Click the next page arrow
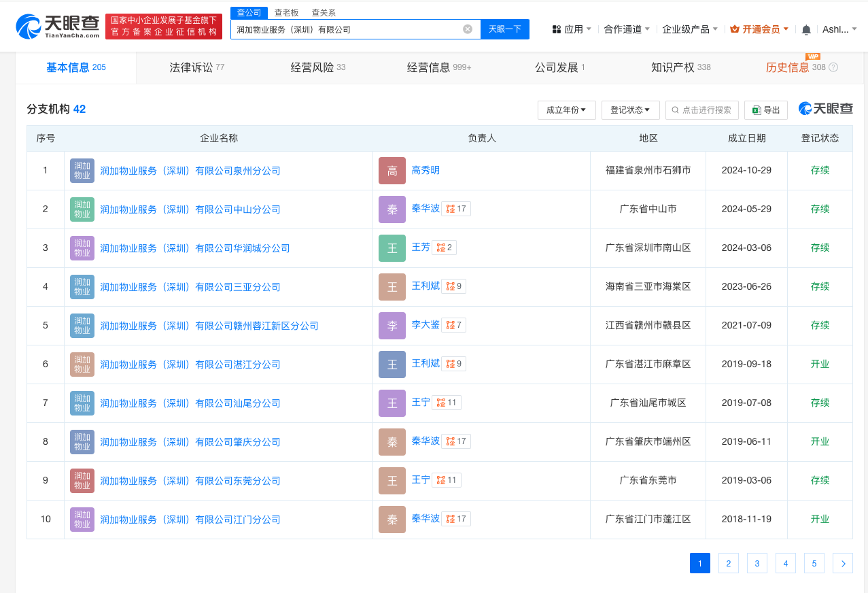The width and height of the screenshot is (868, 593). 843,563
